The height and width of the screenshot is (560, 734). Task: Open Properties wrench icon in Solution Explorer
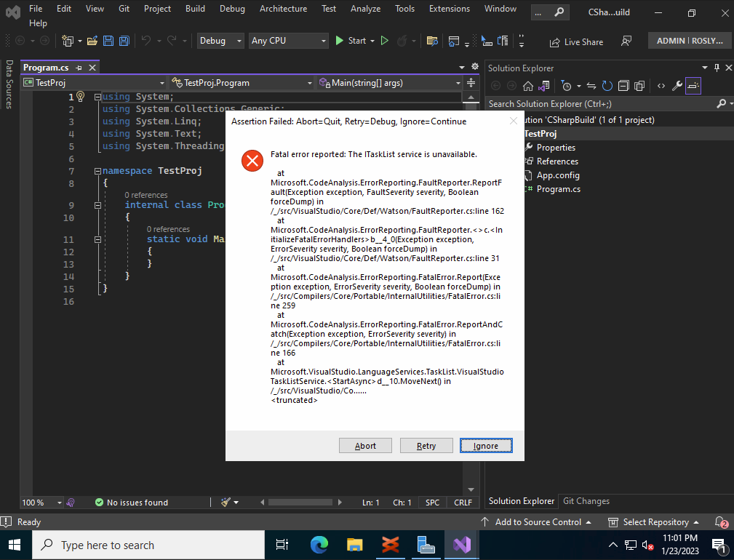pyautogui.click(x=677, y=86)
